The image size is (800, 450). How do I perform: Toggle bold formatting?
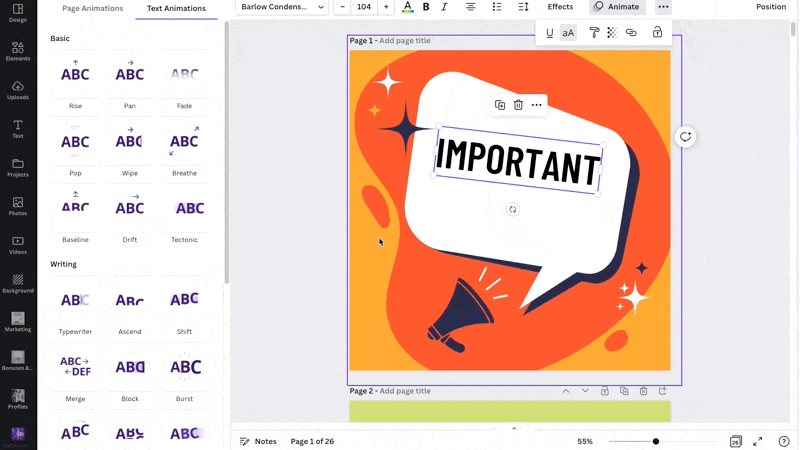[x=426, y=7]
